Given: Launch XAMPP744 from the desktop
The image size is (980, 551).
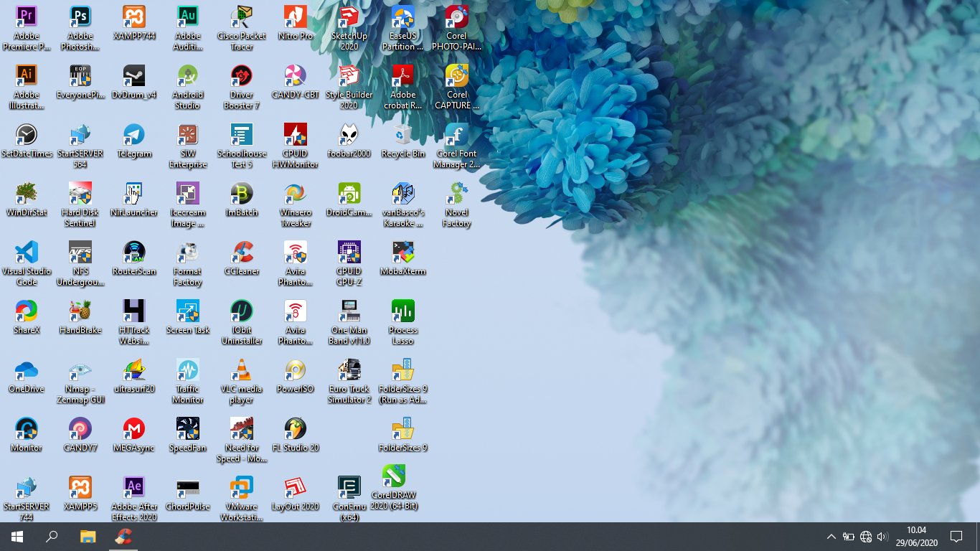Looking at the screenshot, I should tap(134, 23).
